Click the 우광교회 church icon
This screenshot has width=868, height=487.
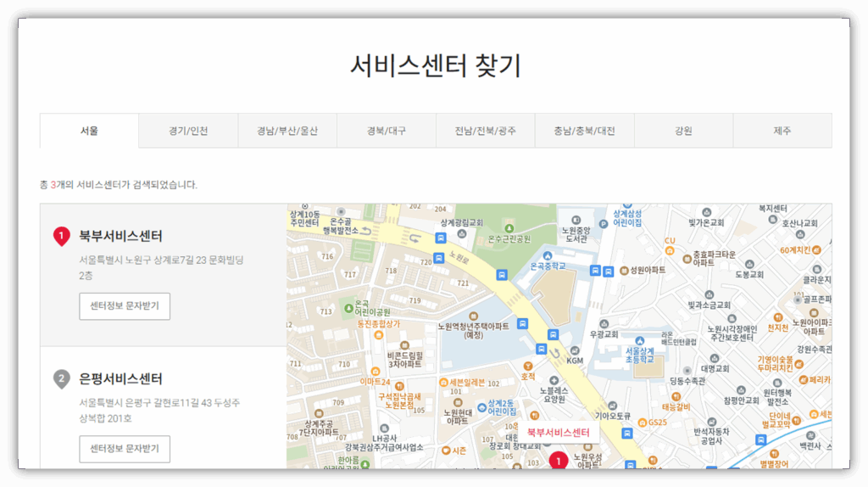[x=604, y=324]
